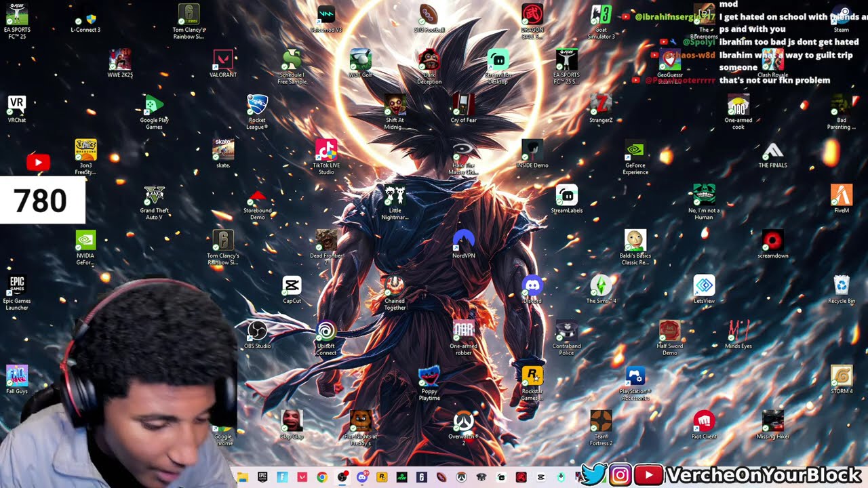
Task: Open the Half Sword Demo shortcut
Action: click(670, 338)
